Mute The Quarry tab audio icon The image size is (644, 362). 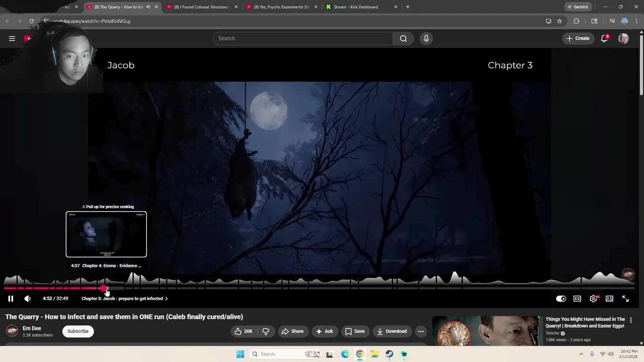tap(148, 7)
